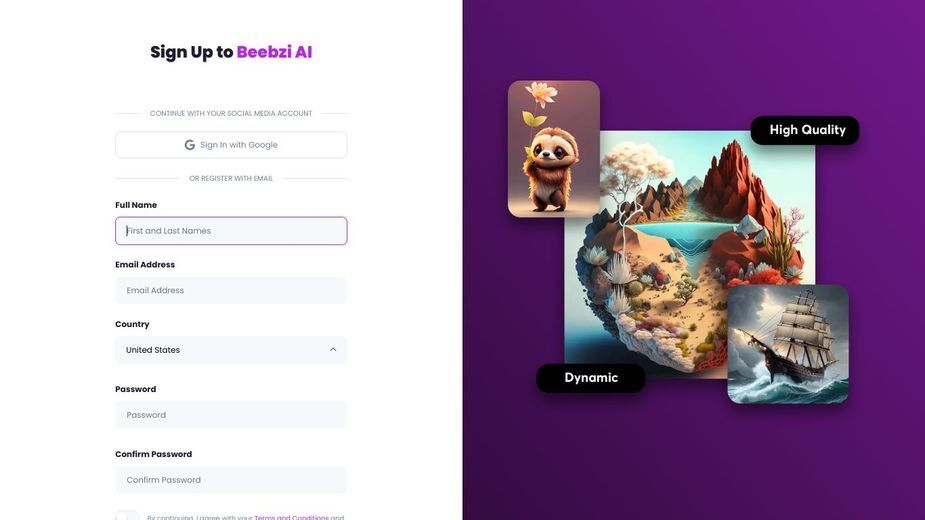Screen dimensions: 925x520
Task: Click the Email Address label text
Action: click(x=145, y=264)
